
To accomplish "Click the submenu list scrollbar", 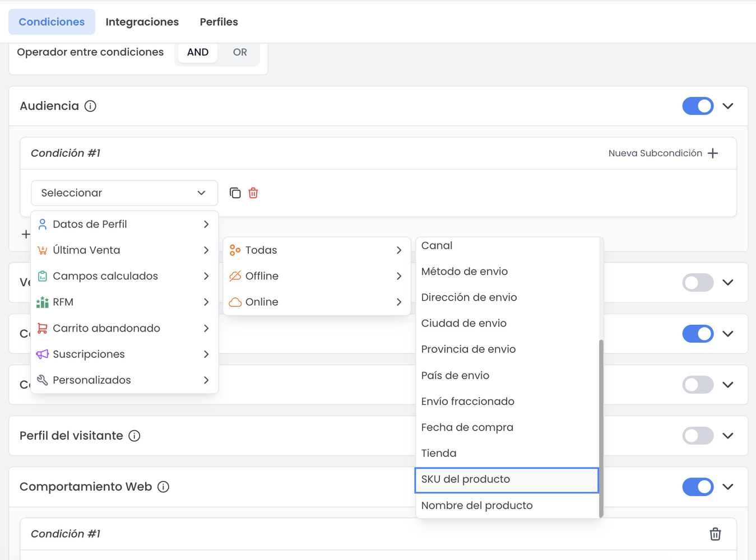I will tap(601, 428).
